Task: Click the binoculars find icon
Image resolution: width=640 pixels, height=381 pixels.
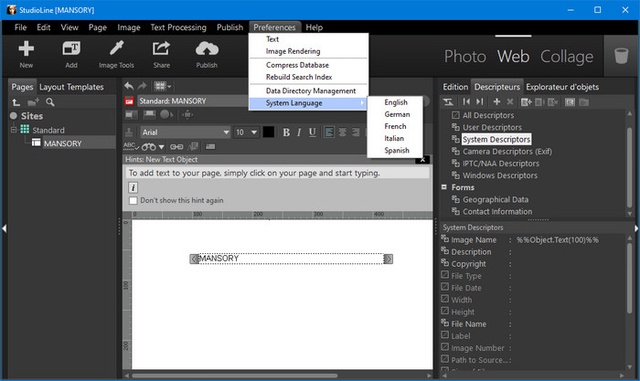Action: click(149, 147)
